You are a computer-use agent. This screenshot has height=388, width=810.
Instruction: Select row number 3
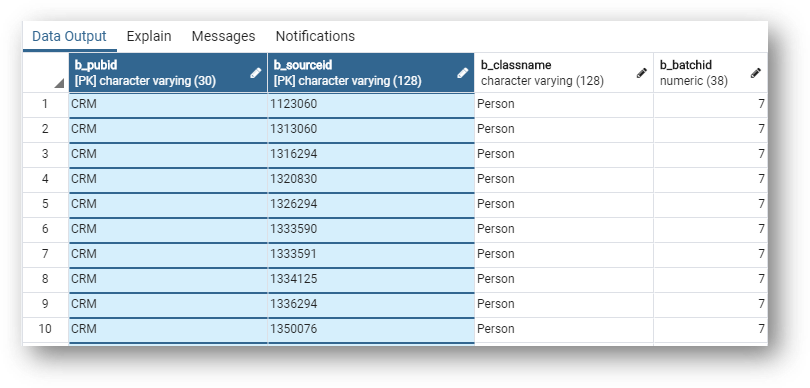[x=45, y=154]
